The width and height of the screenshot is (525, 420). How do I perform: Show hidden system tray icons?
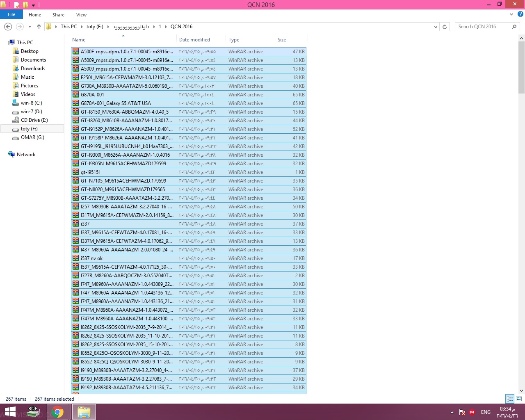(452, 412)
